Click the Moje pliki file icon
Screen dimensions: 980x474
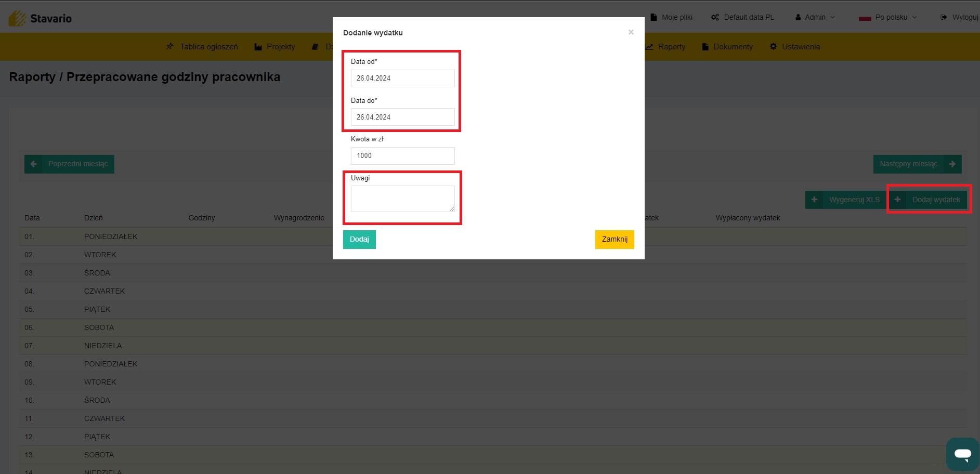654,17
